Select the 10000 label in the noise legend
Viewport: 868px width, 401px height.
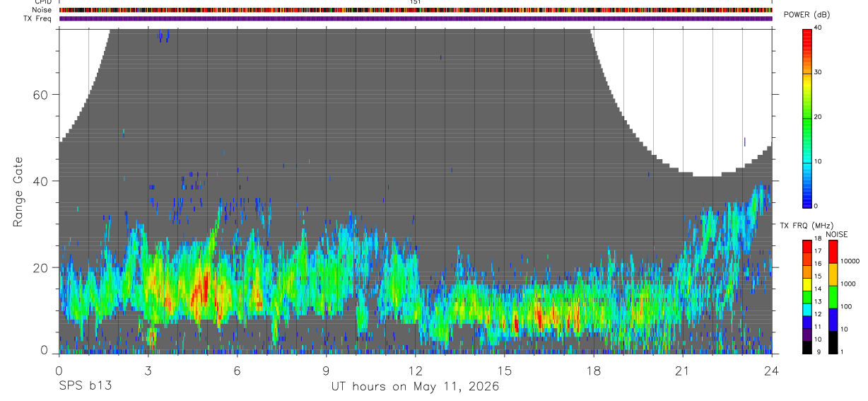849,261
